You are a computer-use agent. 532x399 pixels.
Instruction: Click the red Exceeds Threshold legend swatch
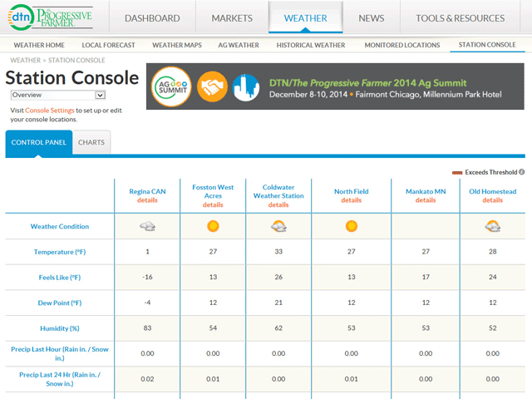coord(456,172)
